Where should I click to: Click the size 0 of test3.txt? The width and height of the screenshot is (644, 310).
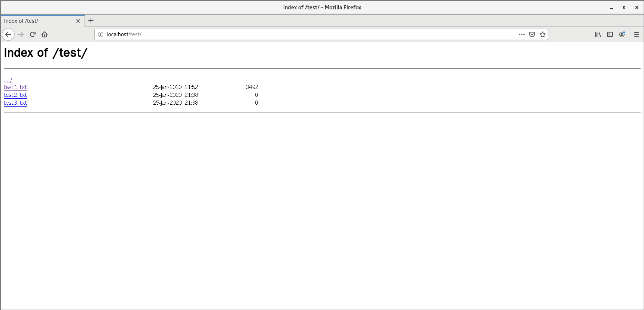point(256,103)
